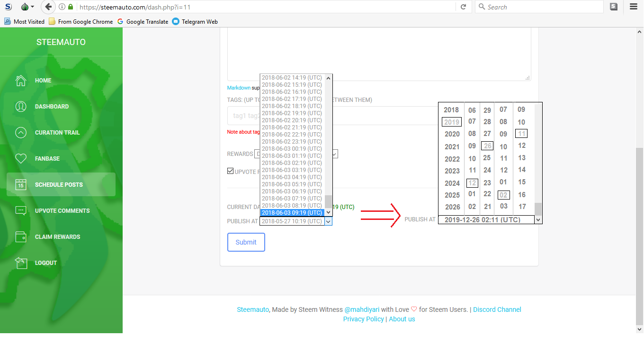Reload the page with the refresh icon

(x=463, y=7)
